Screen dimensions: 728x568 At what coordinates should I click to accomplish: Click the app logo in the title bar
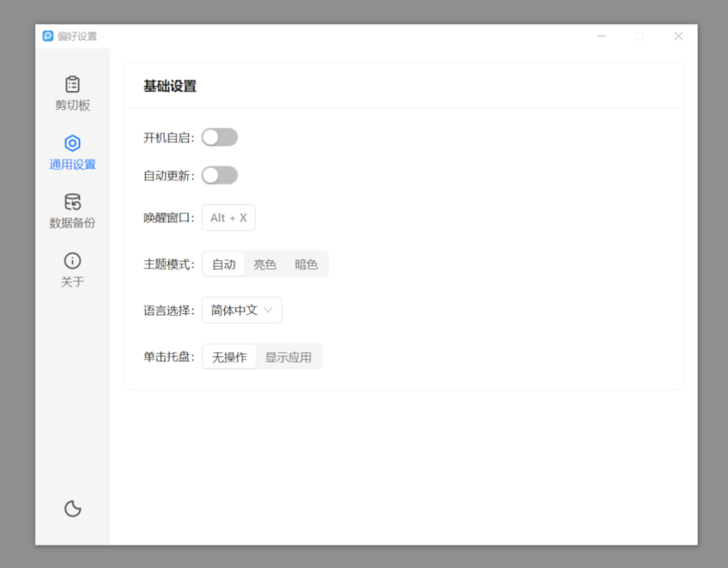point(48,36)
